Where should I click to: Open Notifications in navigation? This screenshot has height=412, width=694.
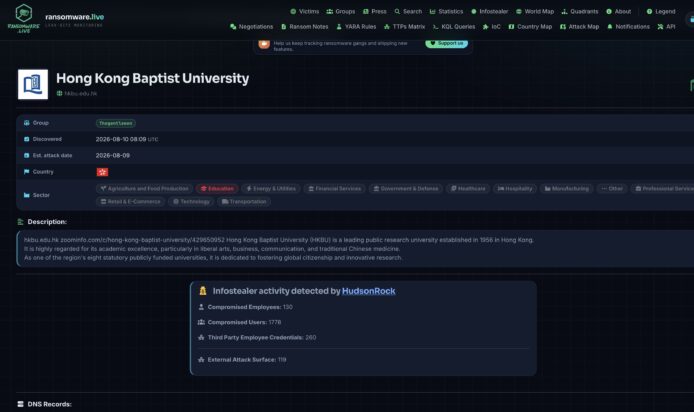coord(628,27)
